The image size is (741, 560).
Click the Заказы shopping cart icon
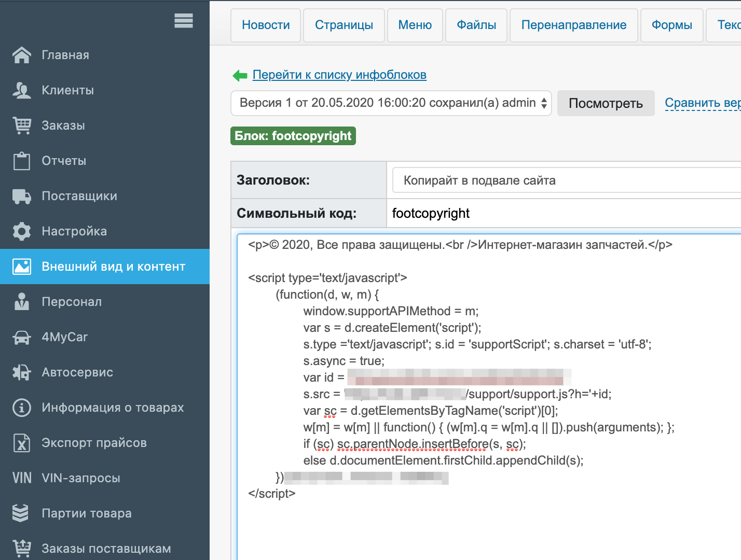tap(22, 125)
